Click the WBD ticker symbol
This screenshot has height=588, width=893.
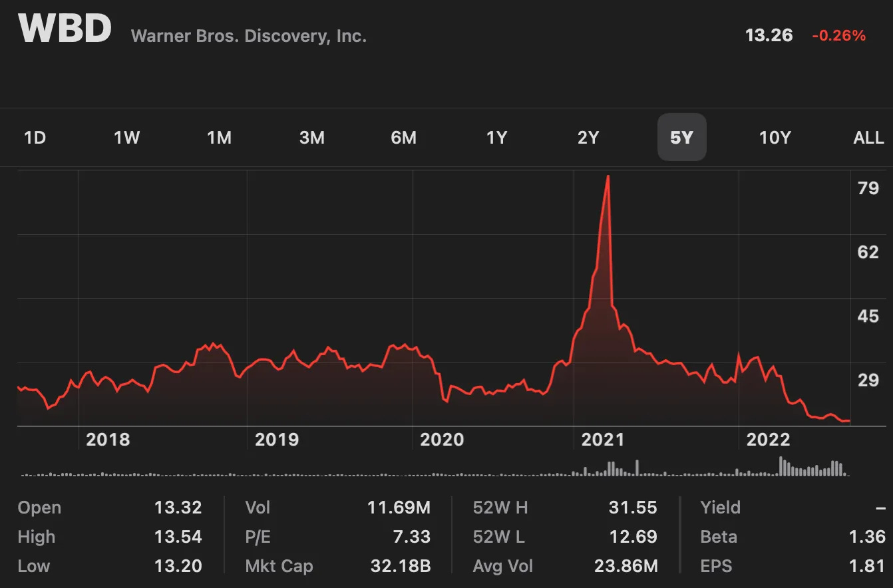[65, 28]
